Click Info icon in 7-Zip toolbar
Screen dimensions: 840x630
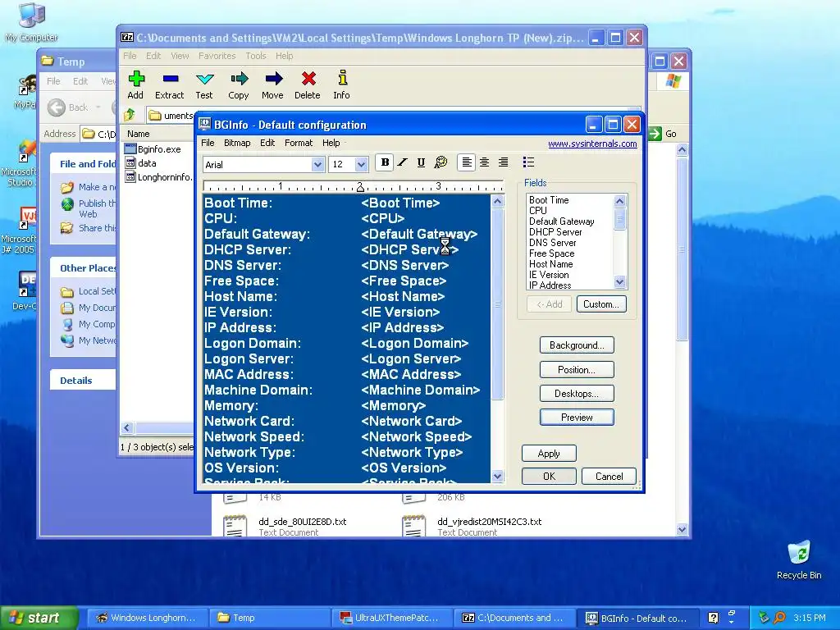pos(342,85)
